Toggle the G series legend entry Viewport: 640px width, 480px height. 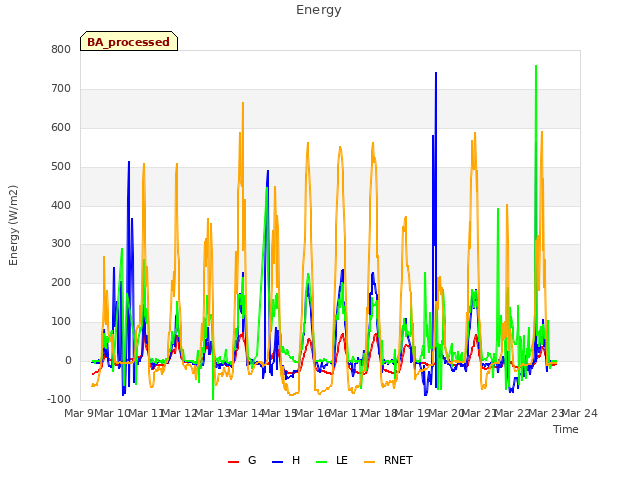[242, 460]
